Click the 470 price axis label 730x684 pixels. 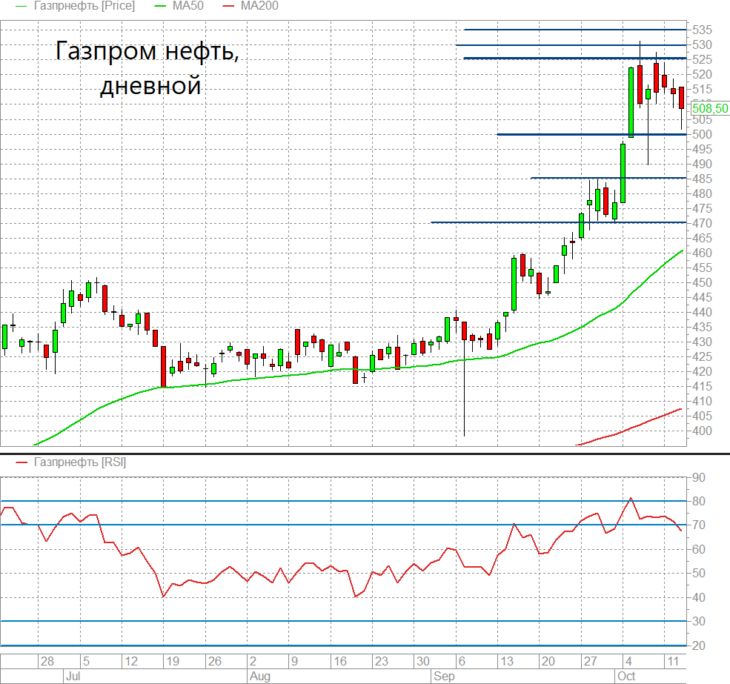(x=702, y=223)
